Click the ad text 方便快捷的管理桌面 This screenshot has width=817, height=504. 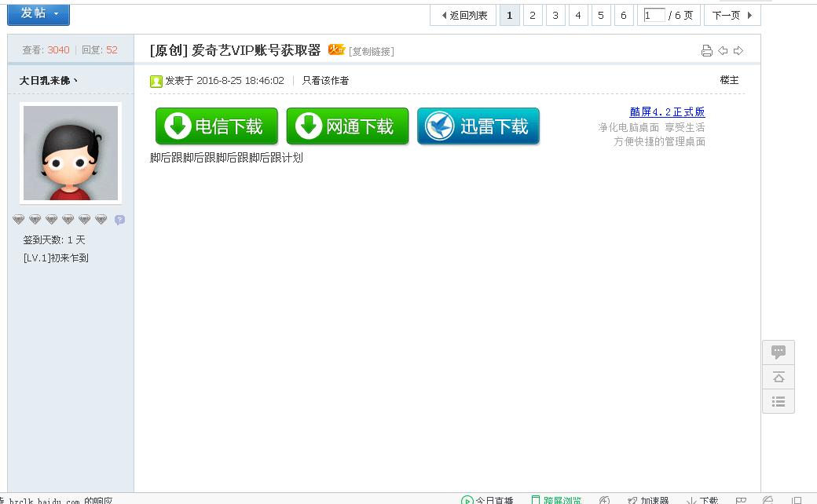pyautogui.click(x=659, y=141)
